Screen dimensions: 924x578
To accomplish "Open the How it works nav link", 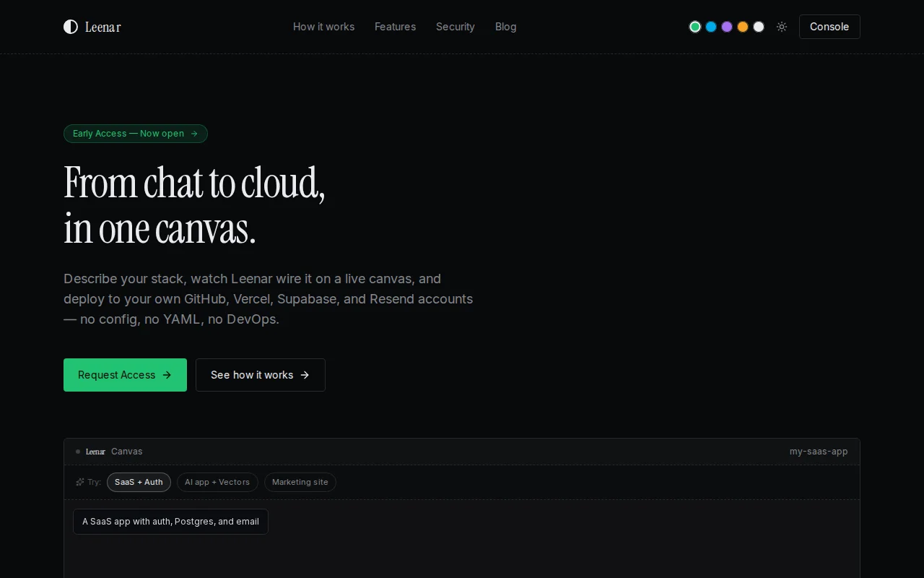I will (323, 27).
